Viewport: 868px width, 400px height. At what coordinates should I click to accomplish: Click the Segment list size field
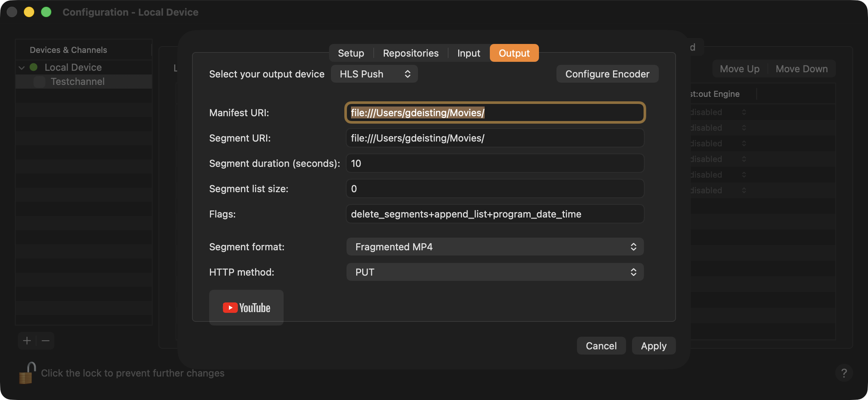point(495,189)
